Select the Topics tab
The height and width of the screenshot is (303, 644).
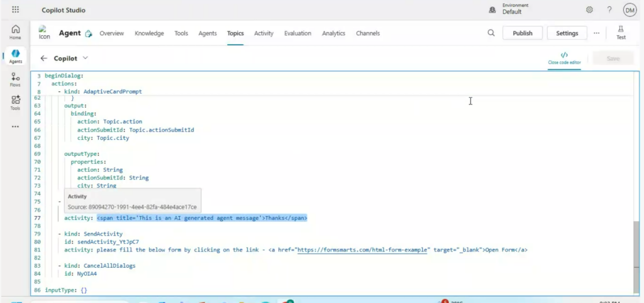click(x=235, y=33)
